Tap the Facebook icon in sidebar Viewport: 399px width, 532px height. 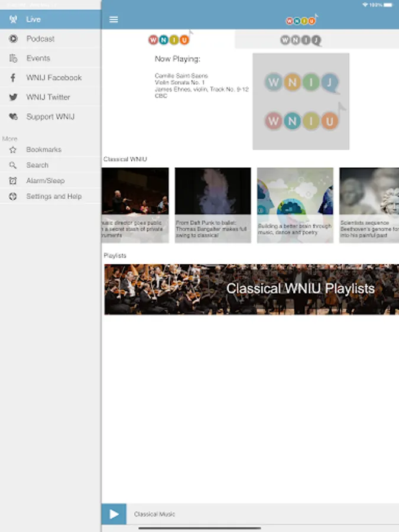[x=13, y=77]
